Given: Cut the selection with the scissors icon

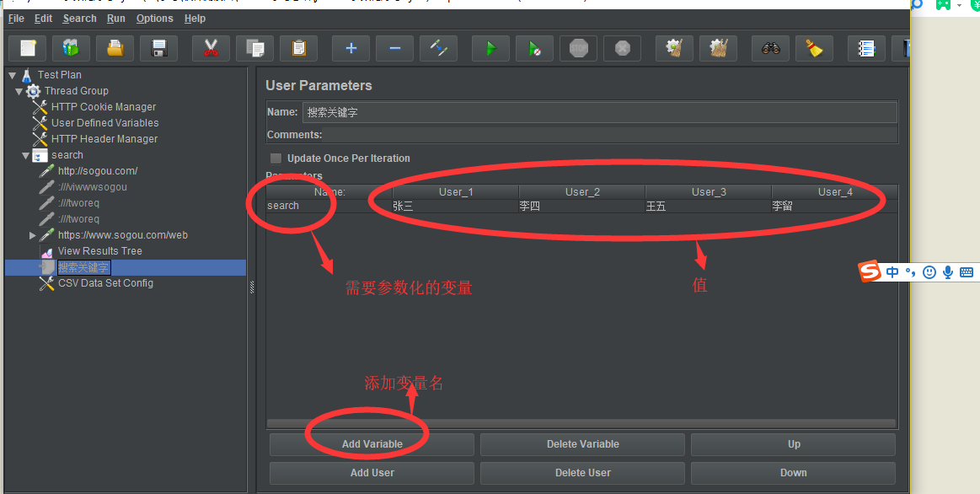Looking at the screenshot, I should 211,48.
